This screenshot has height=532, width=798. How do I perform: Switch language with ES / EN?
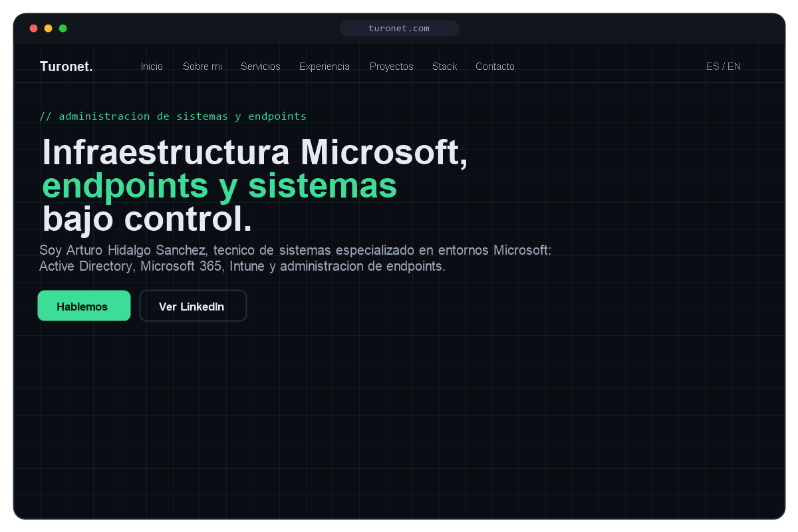click(724, 66)
